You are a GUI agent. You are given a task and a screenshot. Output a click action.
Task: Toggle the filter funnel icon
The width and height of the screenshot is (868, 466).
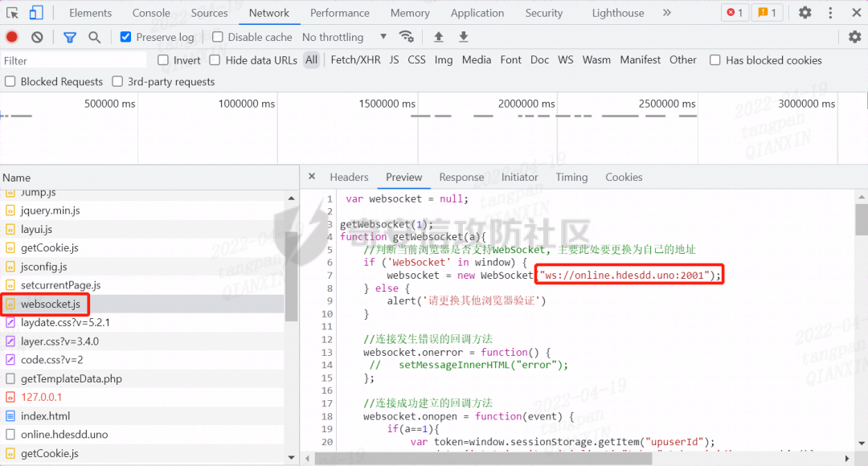70,37
